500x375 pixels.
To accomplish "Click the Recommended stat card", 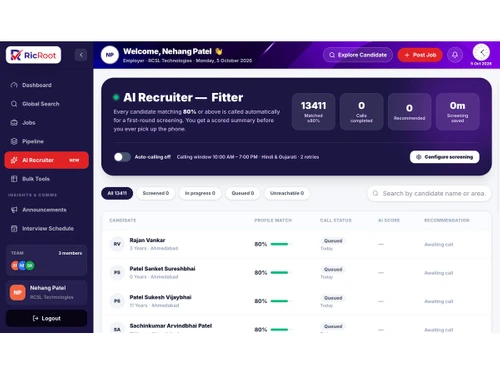I will pos(409,111).
